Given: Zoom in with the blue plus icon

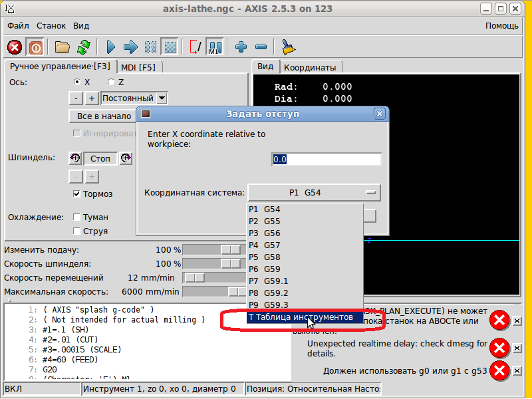Looking at the screenshot, I should click(x=241, y=47).
